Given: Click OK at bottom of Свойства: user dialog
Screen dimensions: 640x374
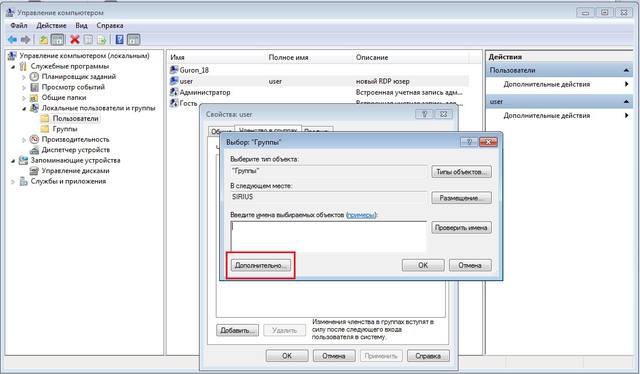Looking at the screenshot, I should 287,356.
